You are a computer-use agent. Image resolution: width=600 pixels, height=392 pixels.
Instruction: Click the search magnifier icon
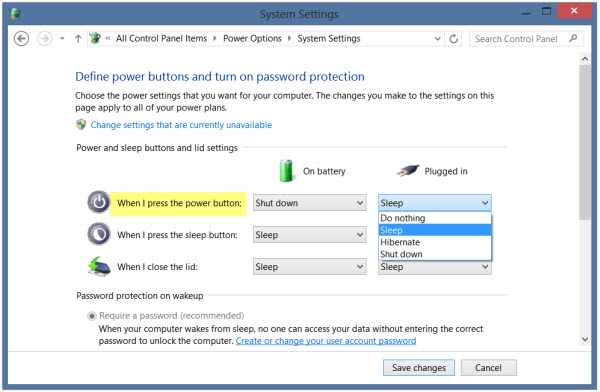[x=573, y=38]
